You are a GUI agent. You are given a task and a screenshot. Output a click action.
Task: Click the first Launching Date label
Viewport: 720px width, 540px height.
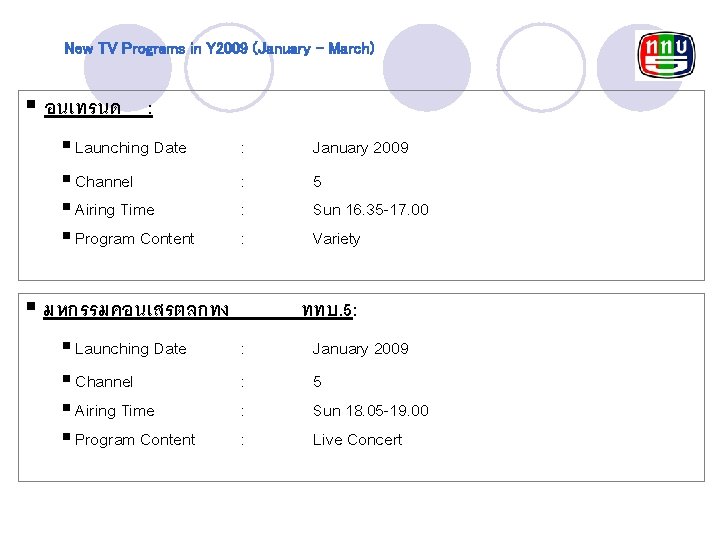click(130, 148)
